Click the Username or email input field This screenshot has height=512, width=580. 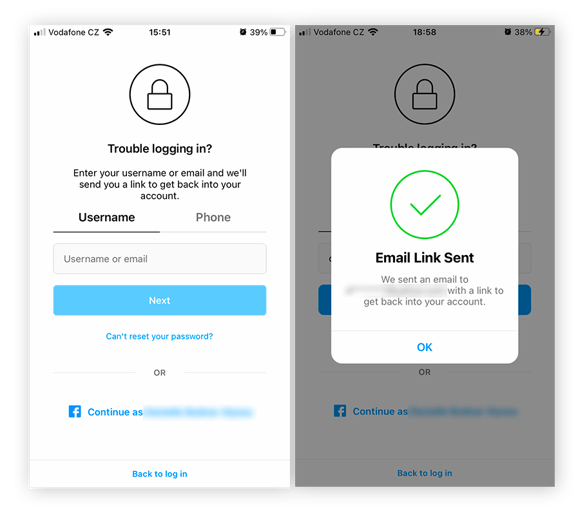160,259
